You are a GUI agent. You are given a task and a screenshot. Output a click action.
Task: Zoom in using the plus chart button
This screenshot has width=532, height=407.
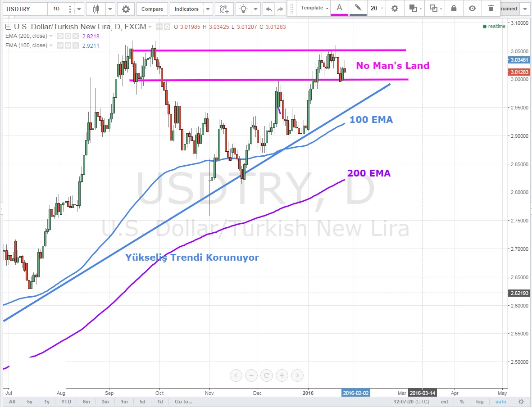tap(282, 375)
